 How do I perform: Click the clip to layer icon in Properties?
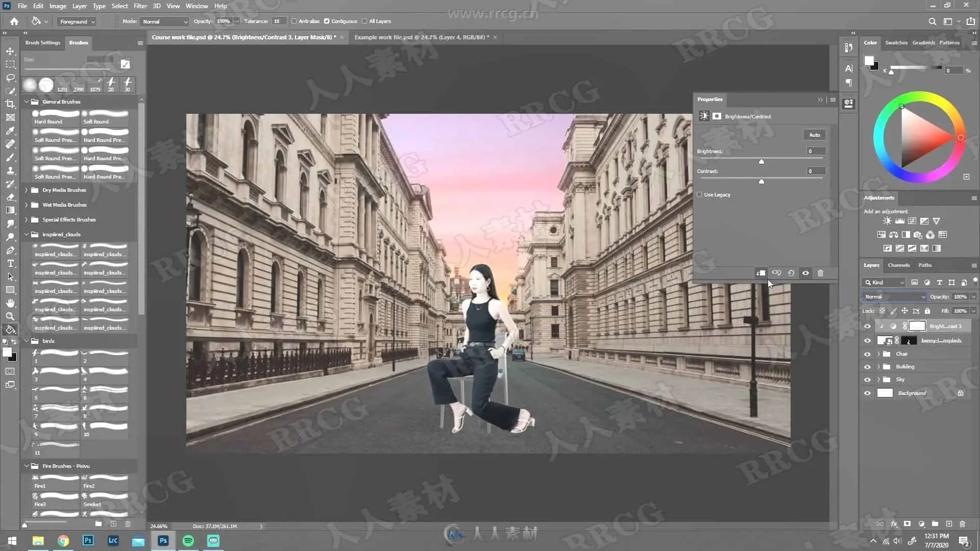pos(761,273)
